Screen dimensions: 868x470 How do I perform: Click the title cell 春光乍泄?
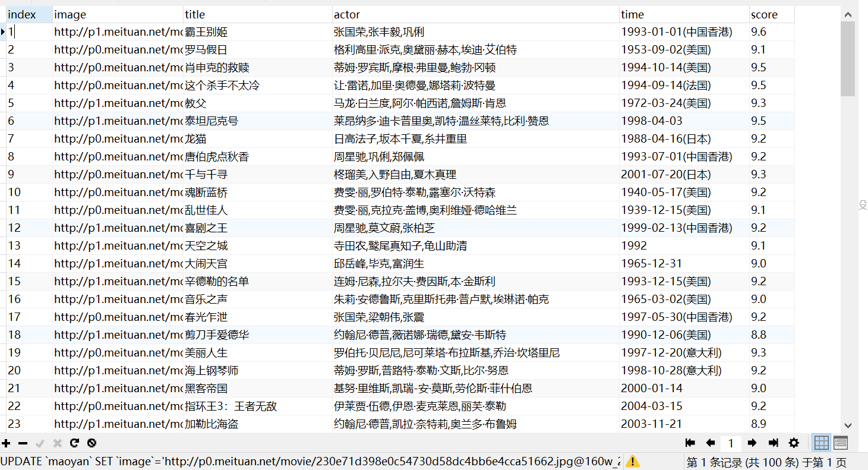coord(257,317)
